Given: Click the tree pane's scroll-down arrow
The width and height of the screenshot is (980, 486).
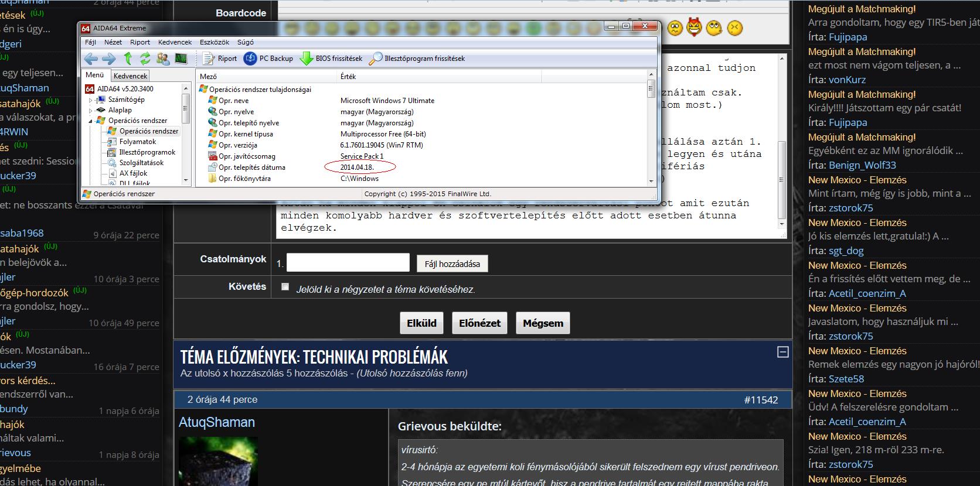Looking at the screenshot, I should (186, 180).
